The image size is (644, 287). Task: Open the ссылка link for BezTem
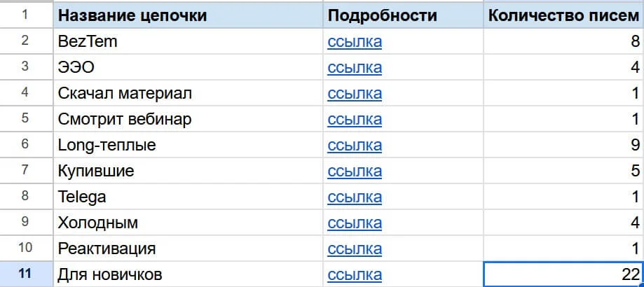click(355, 41)
